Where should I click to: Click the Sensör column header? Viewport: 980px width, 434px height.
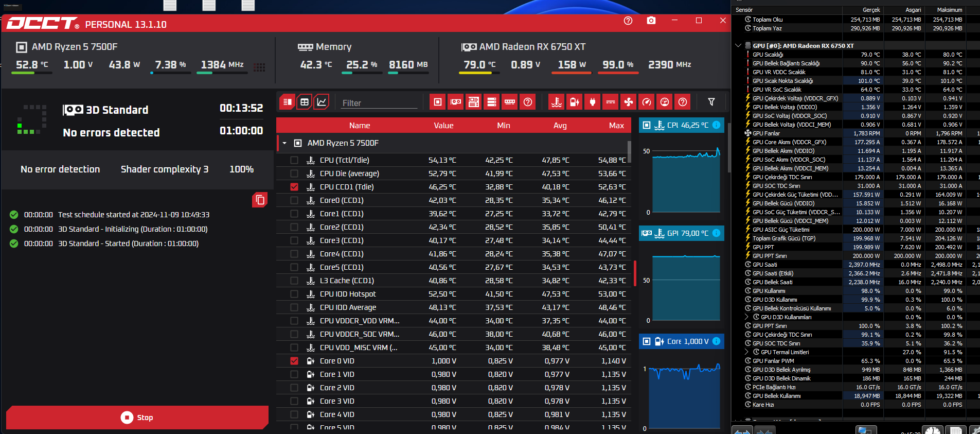coord(787,10)
